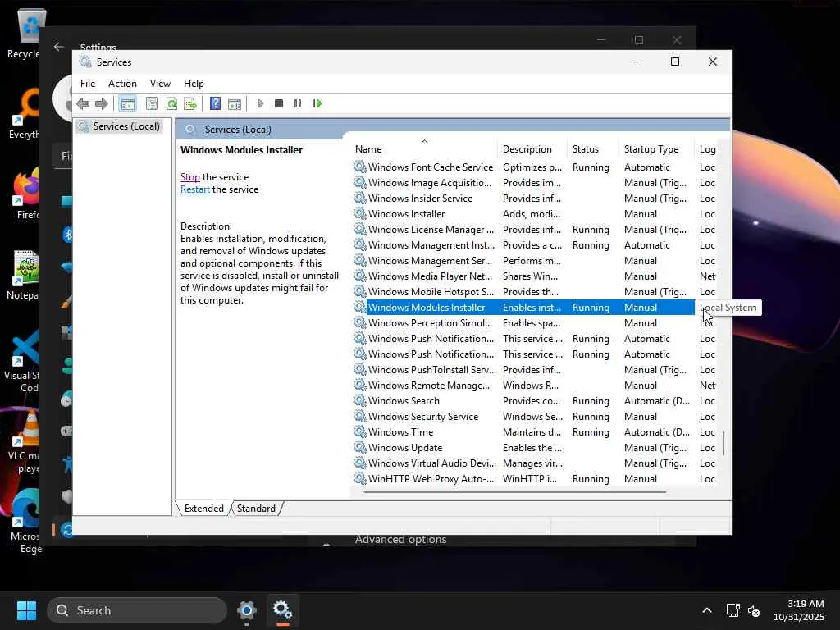This screenshot has height=630, width=840.
Task: Open the View menu
Action: (x=160, y=84)
